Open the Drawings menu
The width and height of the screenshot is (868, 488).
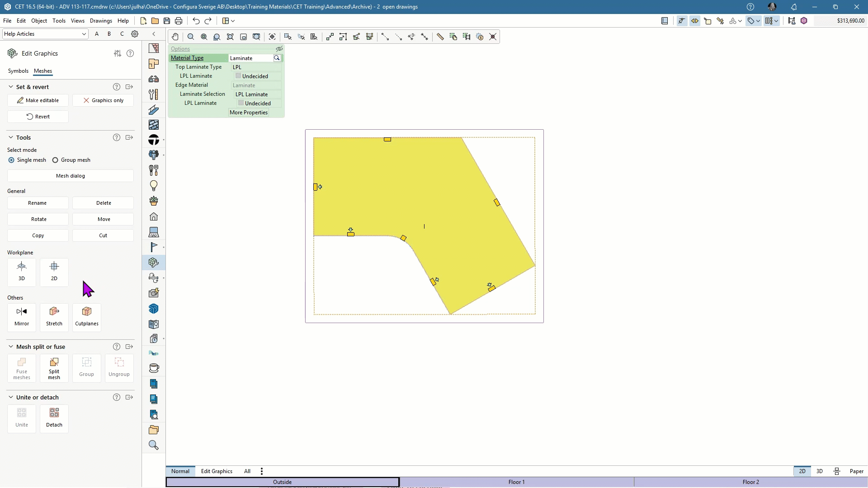(101, 21)
